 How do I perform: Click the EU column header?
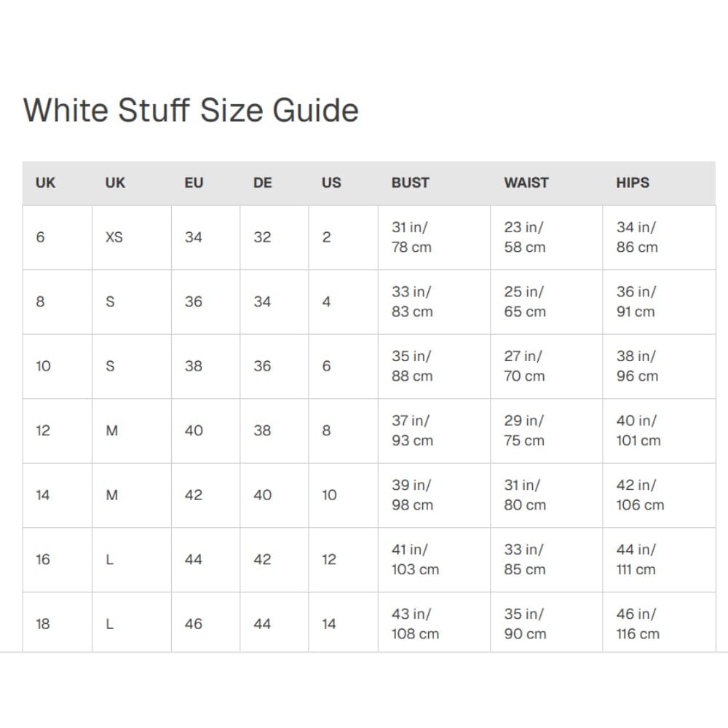(194, 183)
